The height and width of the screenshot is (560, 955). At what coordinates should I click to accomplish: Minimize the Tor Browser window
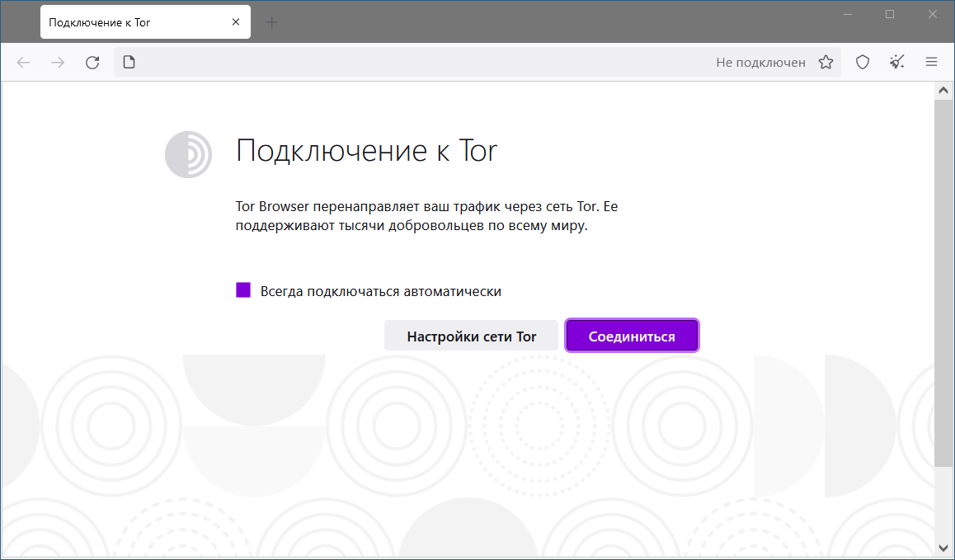coord(847,14)
